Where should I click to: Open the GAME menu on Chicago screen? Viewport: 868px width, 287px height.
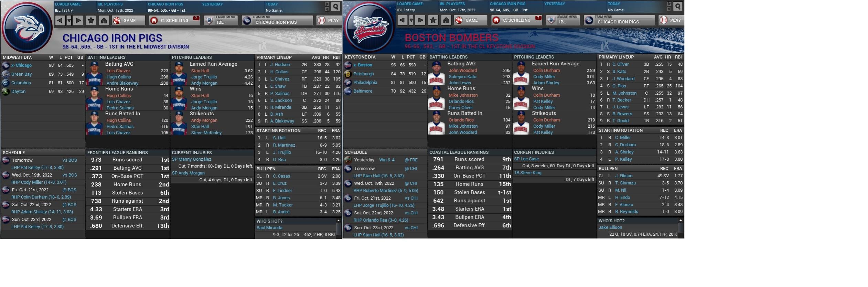tap(128, 21)
